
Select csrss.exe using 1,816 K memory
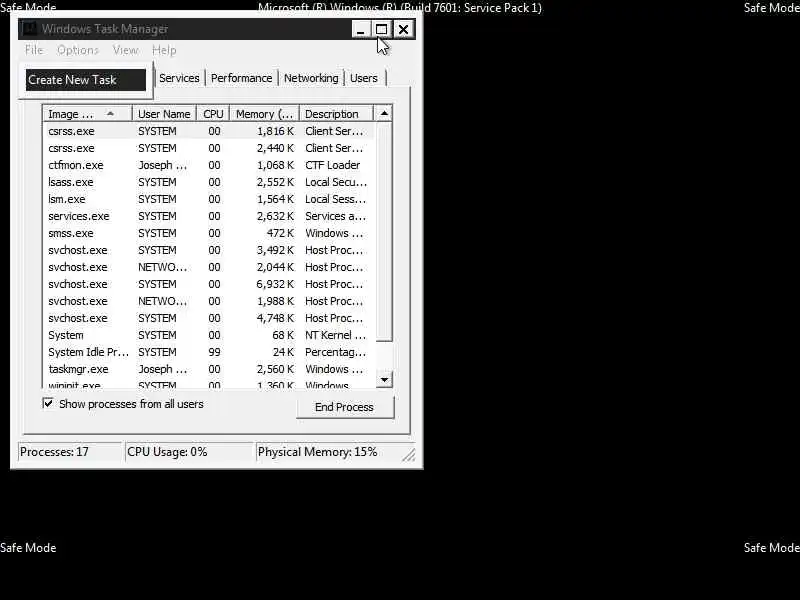pyautogui.click(x=209, y=131)
